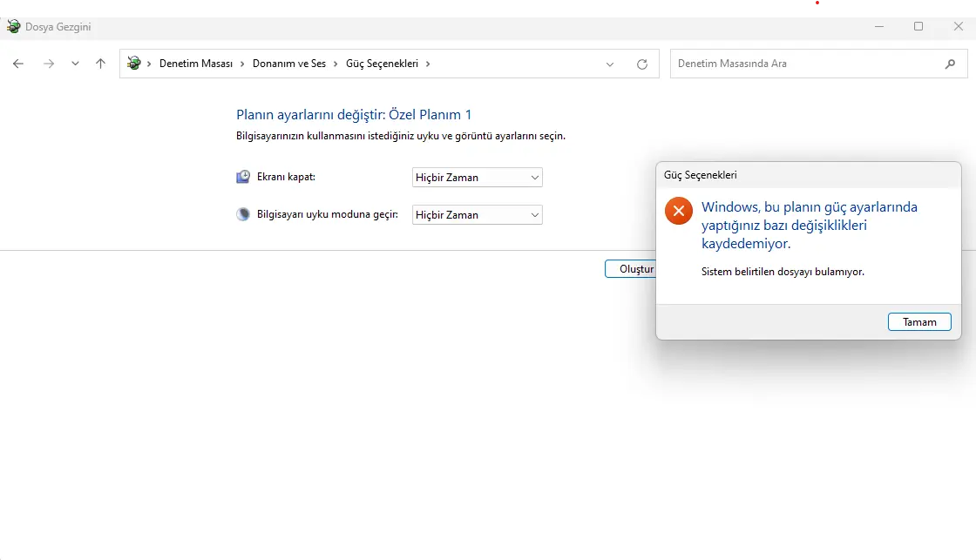Go back with the left arrow button
The width and height of the screenshot is (976, 560).
coord(18,64)
